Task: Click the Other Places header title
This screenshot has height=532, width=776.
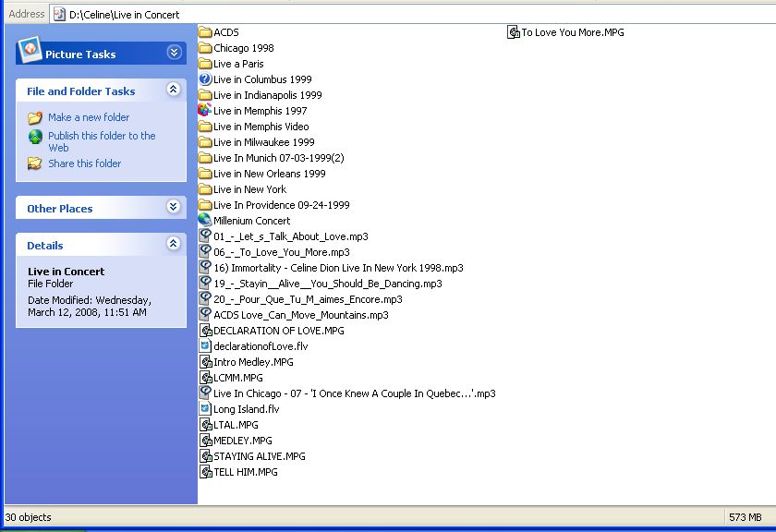Action: 60,209
